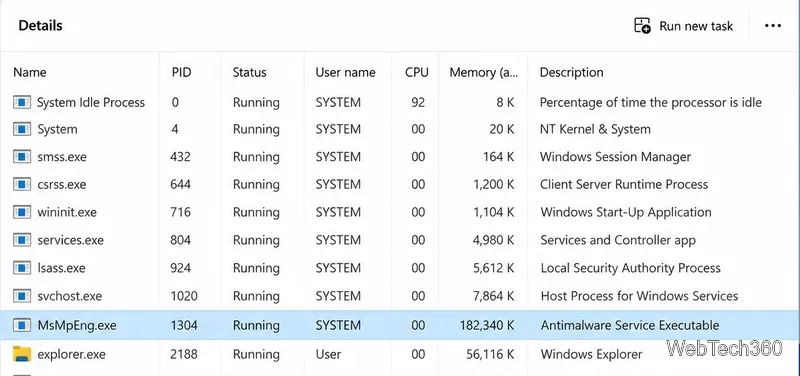Select the MsMpEng.exe process name
800x376 pixels.
pos(77,325)
